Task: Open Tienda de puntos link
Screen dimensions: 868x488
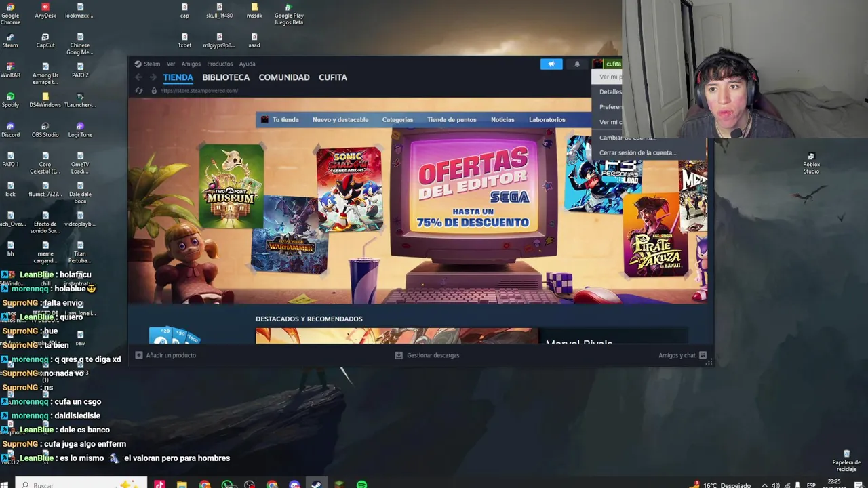Action: 452,120
